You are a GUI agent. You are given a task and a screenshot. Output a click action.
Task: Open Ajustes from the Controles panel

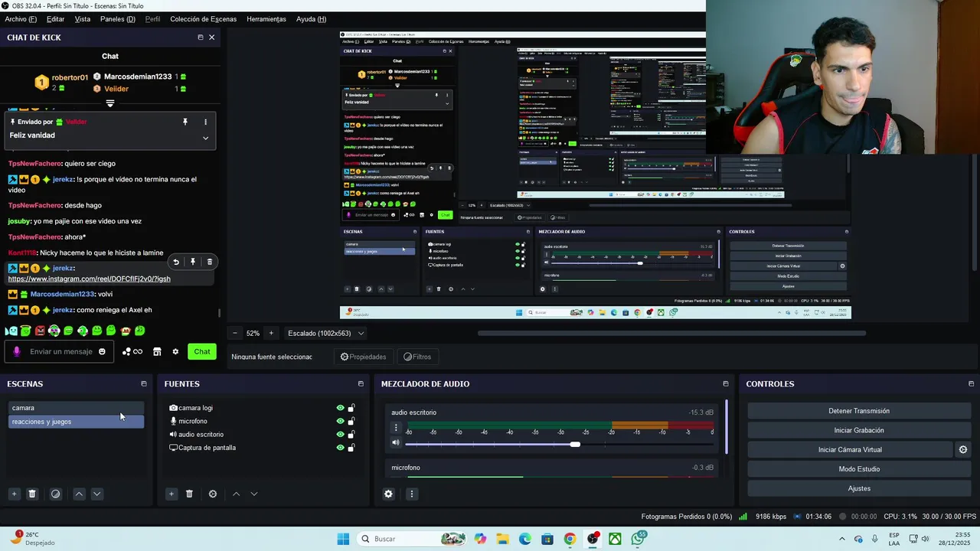(859, 488)
